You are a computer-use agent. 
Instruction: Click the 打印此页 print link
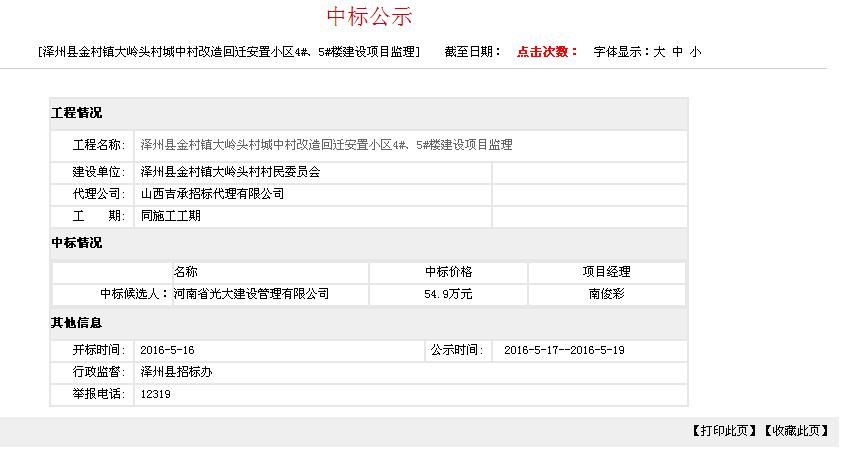pyautogui.click(x=724, y=431)
